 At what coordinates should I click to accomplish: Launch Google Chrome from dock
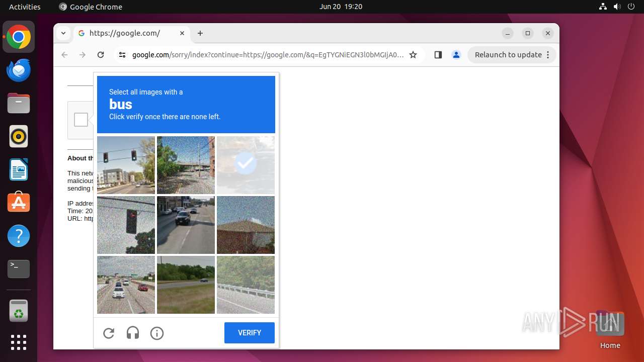pyautogui.click(x=19, y=37)
